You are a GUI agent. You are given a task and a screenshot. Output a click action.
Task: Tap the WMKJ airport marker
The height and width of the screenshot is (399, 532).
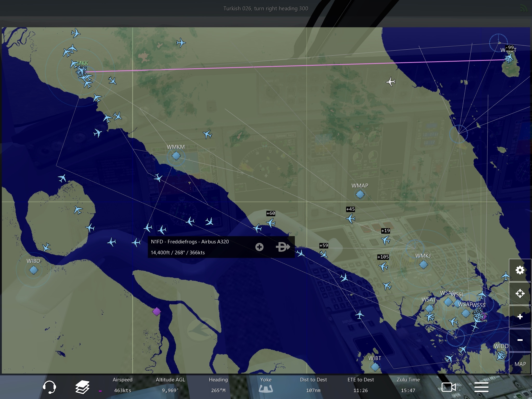click(423, 265)
